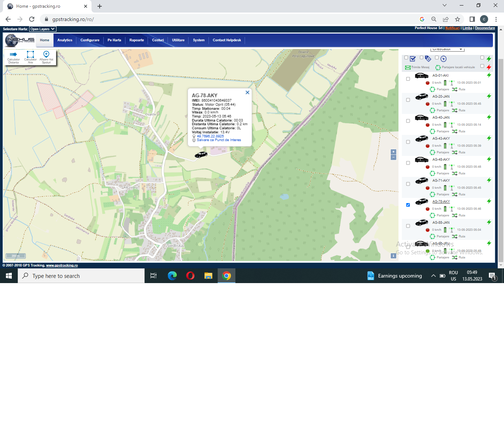Tick the checkbox for vehicle AG-01-AKI

click(x=408, y=79)
